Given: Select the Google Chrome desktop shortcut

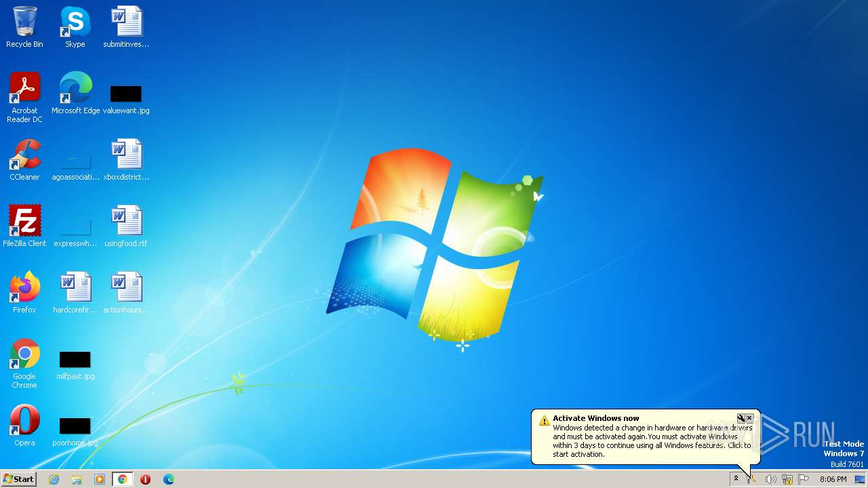Looking at the screenshot, I should (24, 363).
